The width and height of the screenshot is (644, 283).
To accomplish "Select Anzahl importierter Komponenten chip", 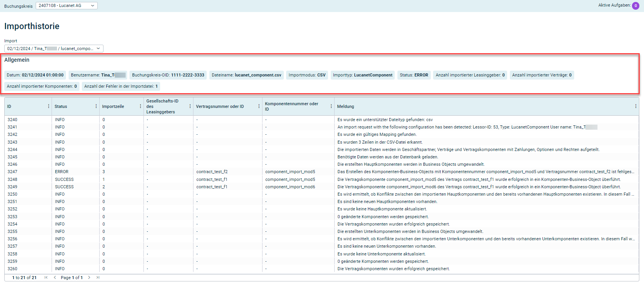I will pyautogui.click(x=42, y=86).
